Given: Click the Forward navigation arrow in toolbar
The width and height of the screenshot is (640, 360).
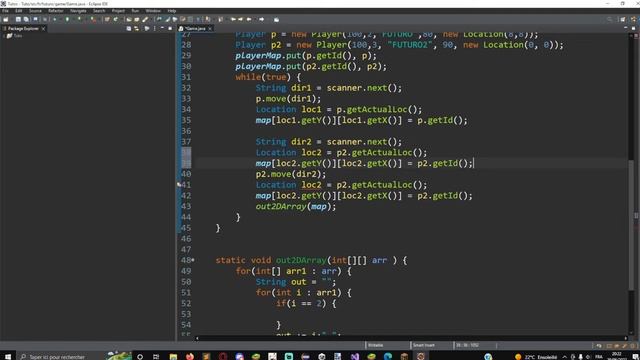Looking at the screenshot, I should [x=261, y=19].
